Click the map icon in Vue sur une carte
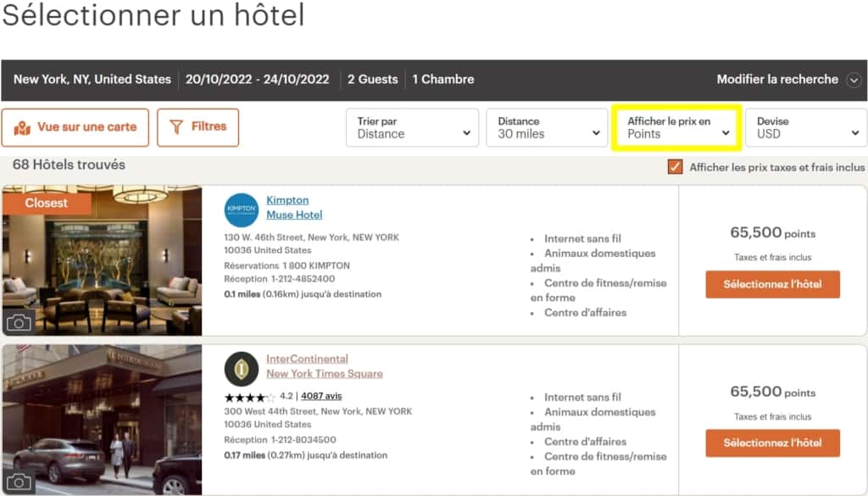Screen dimensions: 868x496 point(22,127)
